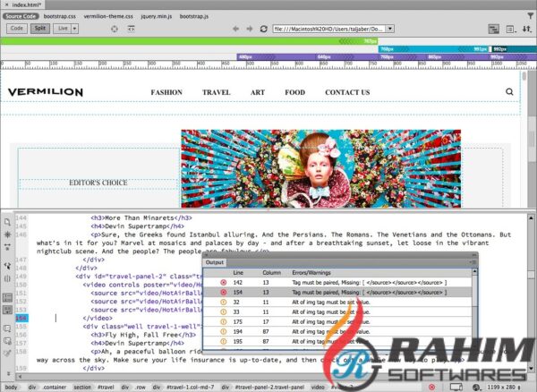Go forward using the right arrow
Viewport: 537px width, 392px height.
pyautogui.click(x=250, y=29)
